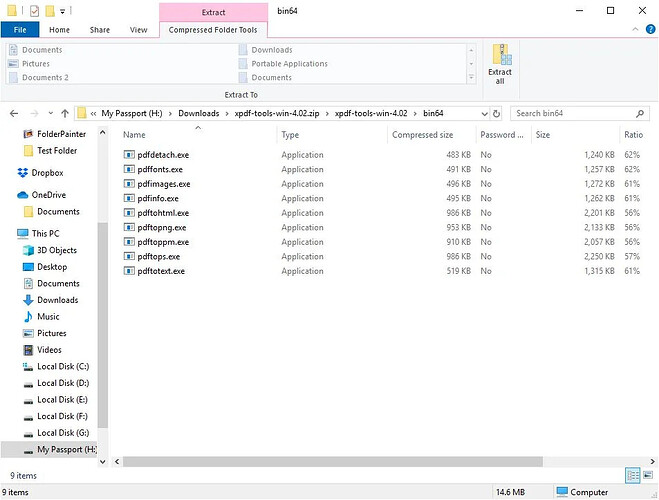The height and width of the screenshot is (500, 659).
Task: Switch to the View ribbon tab
Action: 139,30
